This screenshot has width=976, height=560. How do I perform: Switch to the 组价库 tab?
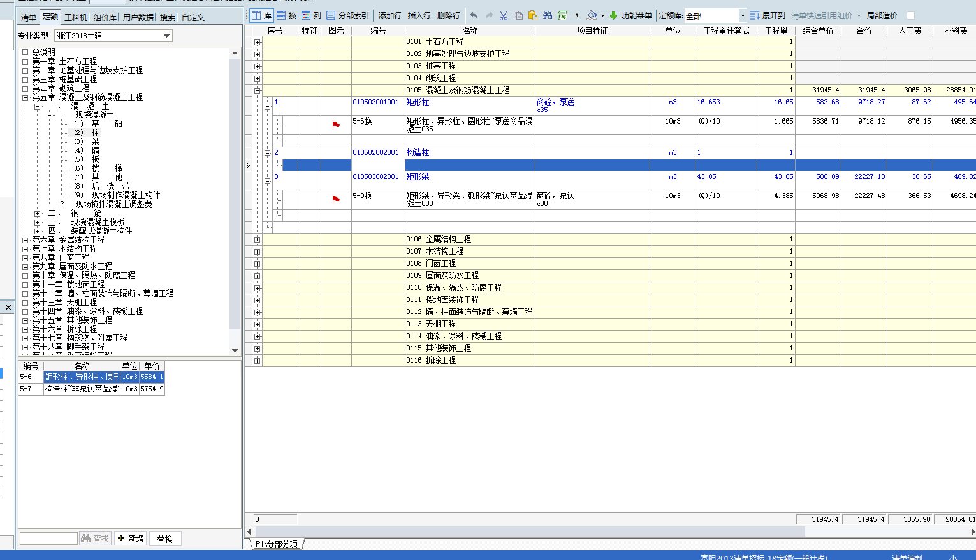(x=105, y=18)
